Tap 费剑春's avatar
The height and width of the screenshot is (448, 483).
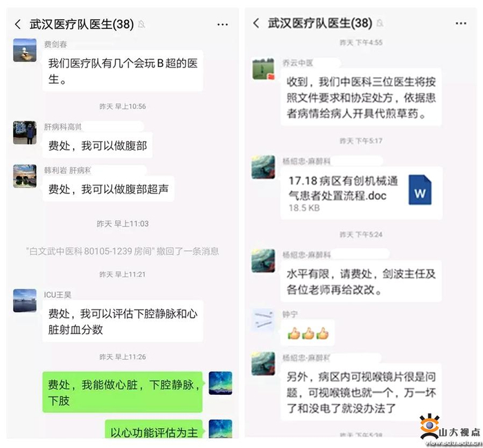pos(25,50)
